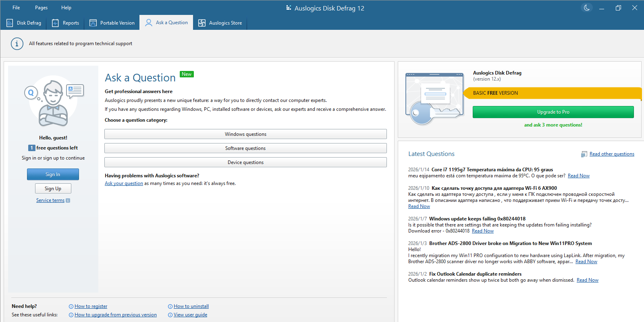The image size is (644, 322).
Task: Open the Help menu
Action: (x=66, y=8)
